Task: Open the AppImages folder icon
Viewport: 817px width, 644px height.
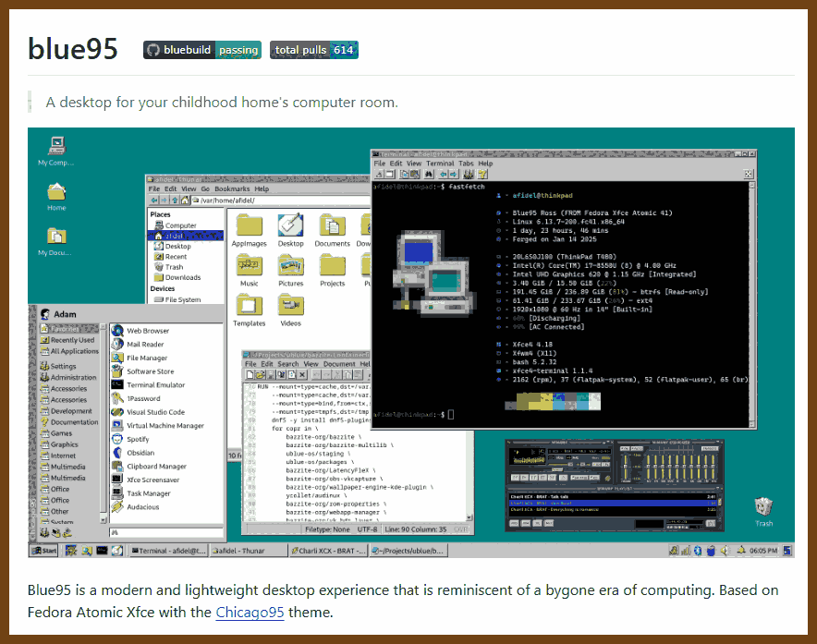Action: 249,230
